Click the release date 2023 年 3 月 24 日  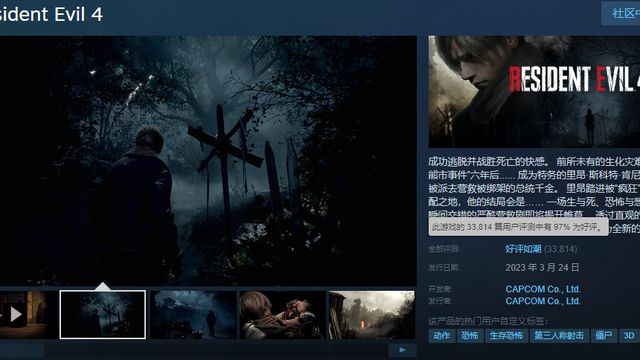542,268
